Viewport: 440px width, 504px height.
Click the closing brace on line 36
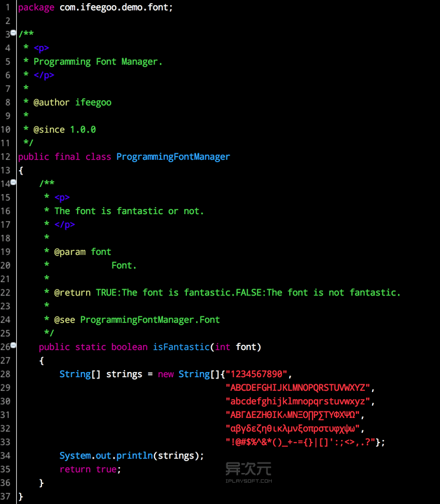pyautogui.click(x=41, y=483)
